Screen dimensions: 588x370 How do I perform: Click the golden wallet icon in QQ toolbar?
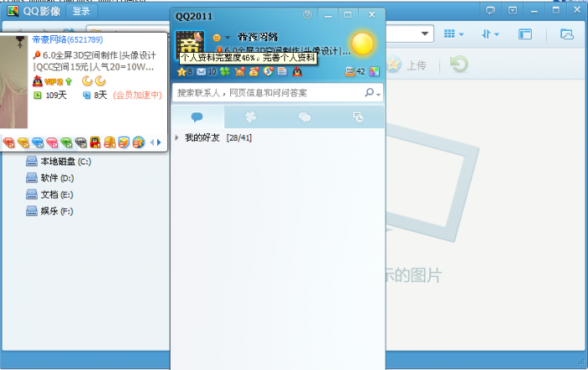click(x=255, y=71)
